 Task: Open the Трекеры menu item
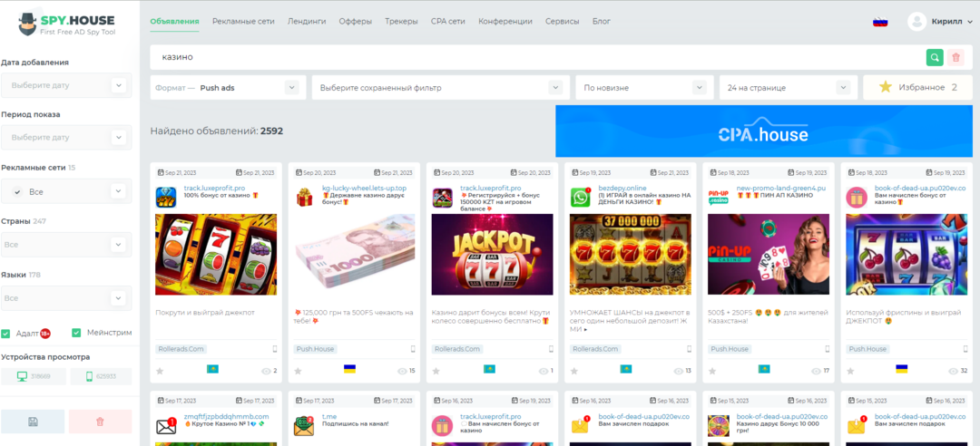click(401, 21)
